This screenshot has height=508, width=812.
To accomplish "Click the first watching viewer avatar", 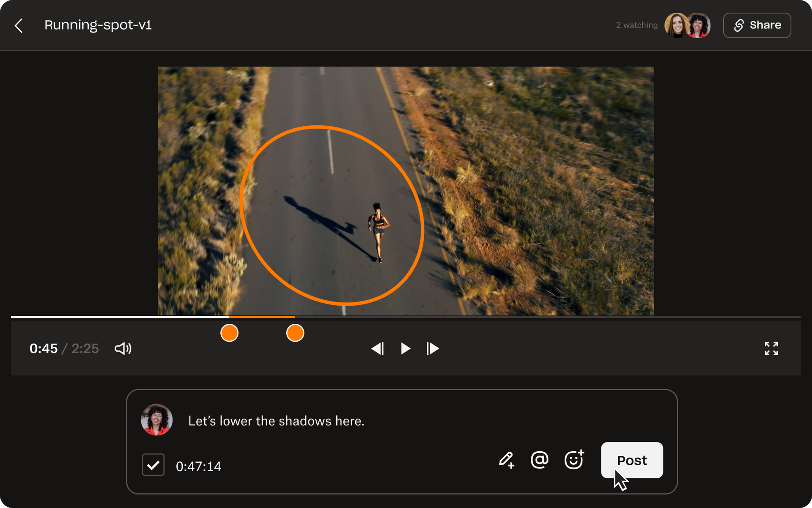I will (x=676, y=25).
